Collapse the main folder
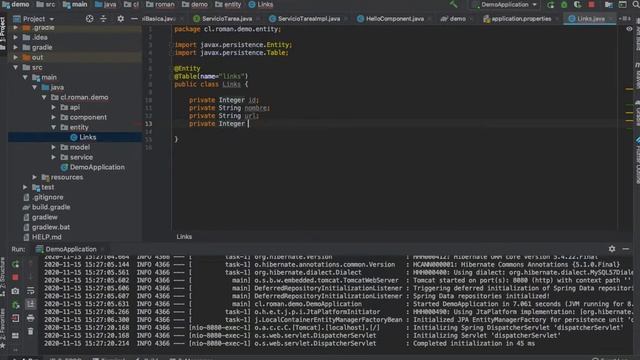640x360 pixels. [25, 77]
